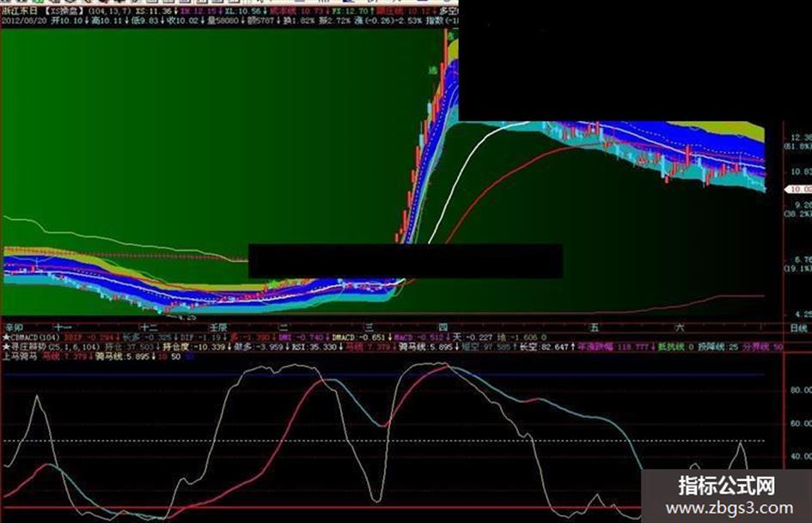The height and width of the screenshot is (523, 812).
Task: Click the 十二 month marker on time axis
Action: coord(150,328)
